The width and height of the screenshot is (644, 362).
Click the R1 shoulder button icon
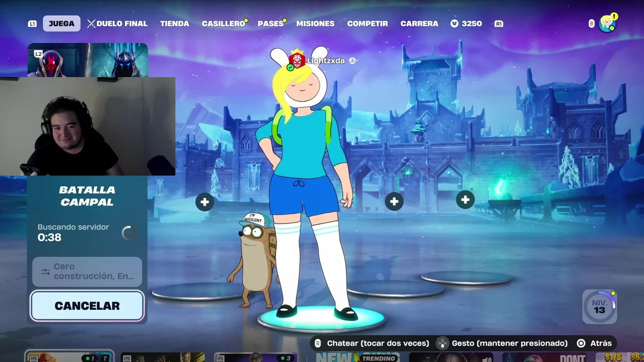[x=499, y=24]
